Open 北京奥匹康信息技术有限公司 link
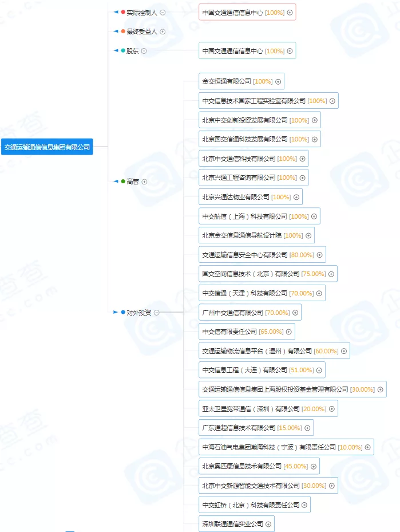400x532 pixels. 241,467
